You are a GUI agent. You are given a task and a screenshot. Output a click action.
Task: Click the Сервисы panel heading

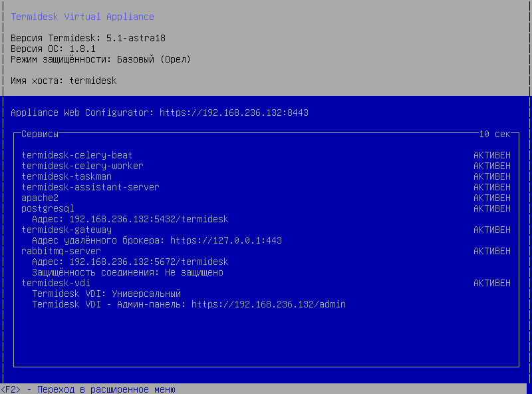point(40,134)
